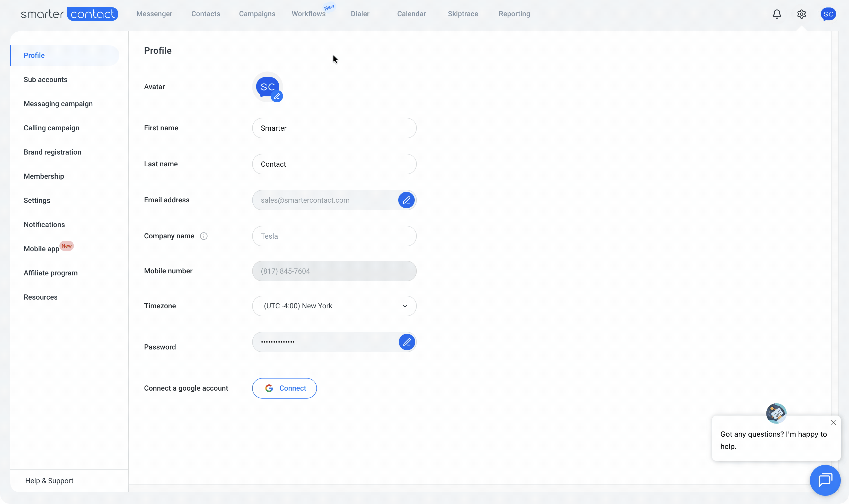Viewport: 849px width, 504px height.
Task: Open the Mobile app section
Action: click(41, 249)
